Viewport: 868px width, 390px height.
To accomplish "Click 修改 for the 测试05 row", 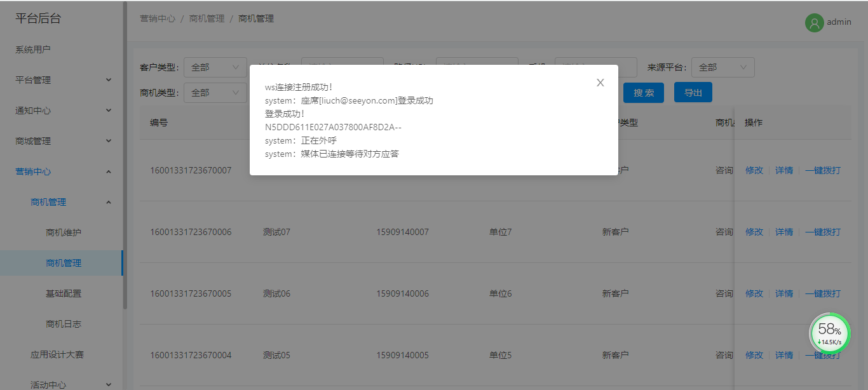I will [754, 355].
